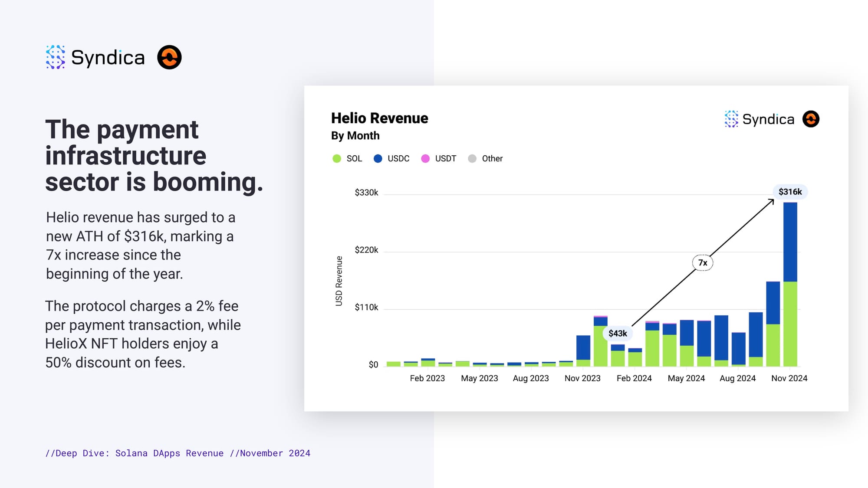
Task: Click the 7x growth marker bubble
Action: pyautogui.click(x=702, y=263)
